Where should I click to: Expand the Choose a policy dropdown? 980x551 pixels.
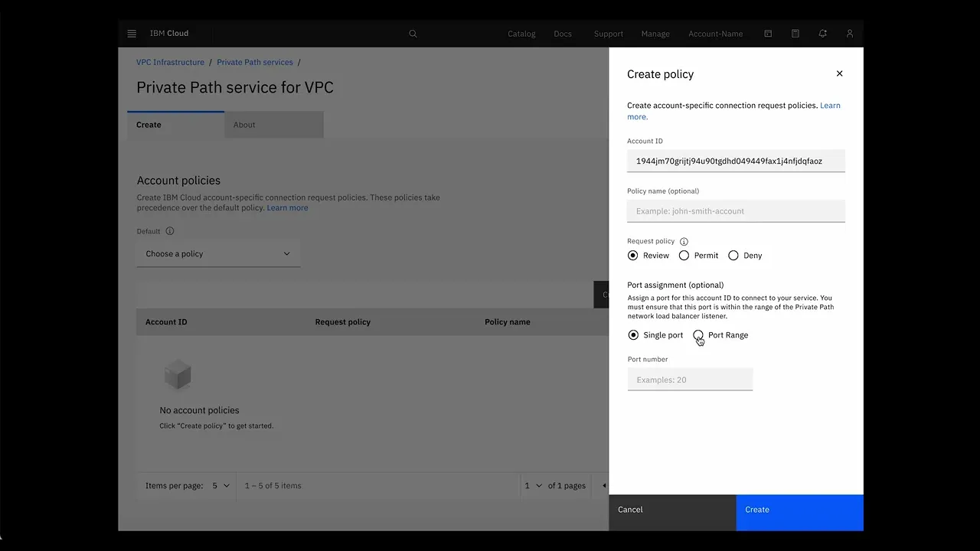click(x=218, y=254)
